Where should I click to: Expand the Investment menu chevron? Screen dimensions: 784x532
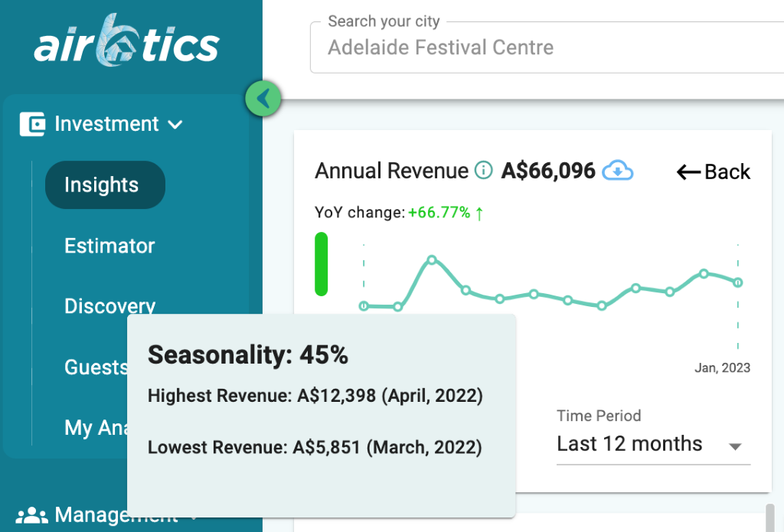(x=175, y=125)
